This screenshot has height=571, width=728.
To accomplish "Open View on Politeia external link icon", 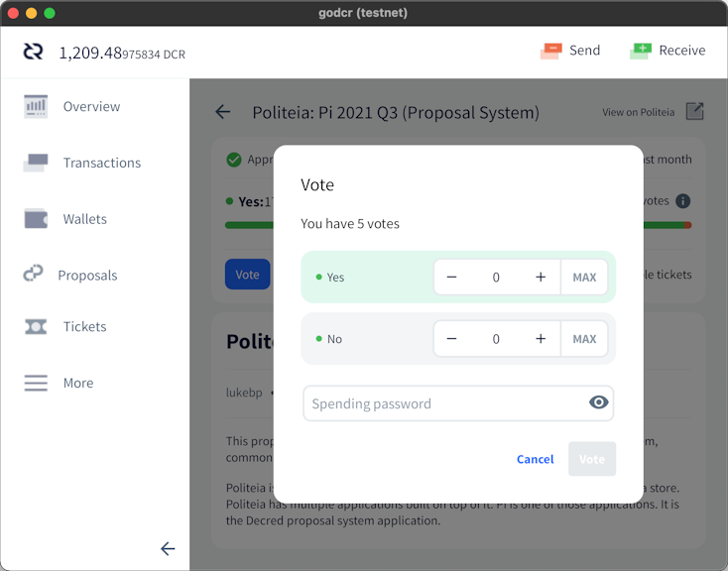I will [x=694, y=112].
